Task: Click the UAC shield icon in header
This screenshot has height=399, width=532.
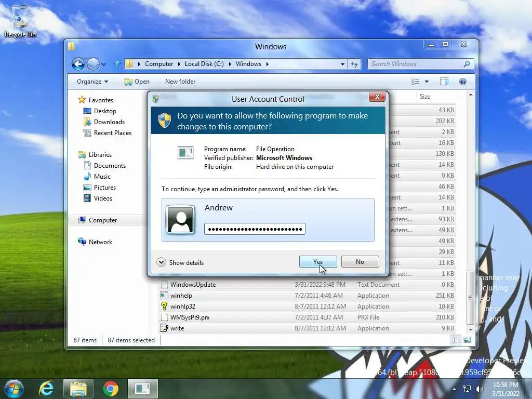Action: [x=165, y=121]
